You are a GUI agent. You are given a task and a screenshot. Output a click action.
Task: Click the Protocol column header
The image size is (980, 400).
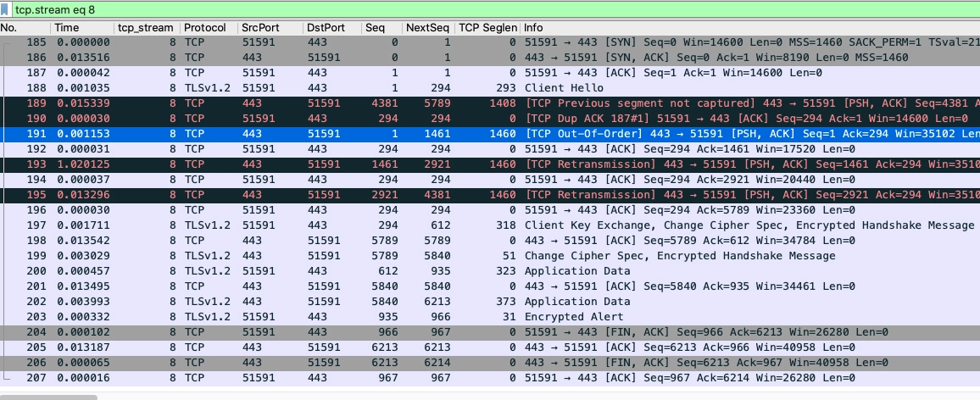tap(209, 27)
